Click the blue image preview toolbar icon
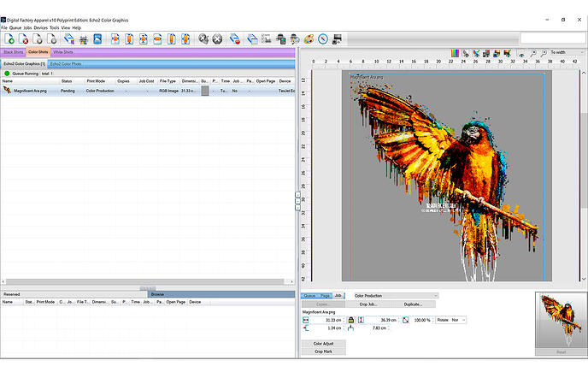Image resolution: width=588 pixels, height=378 pixels. tap(97, 39)
